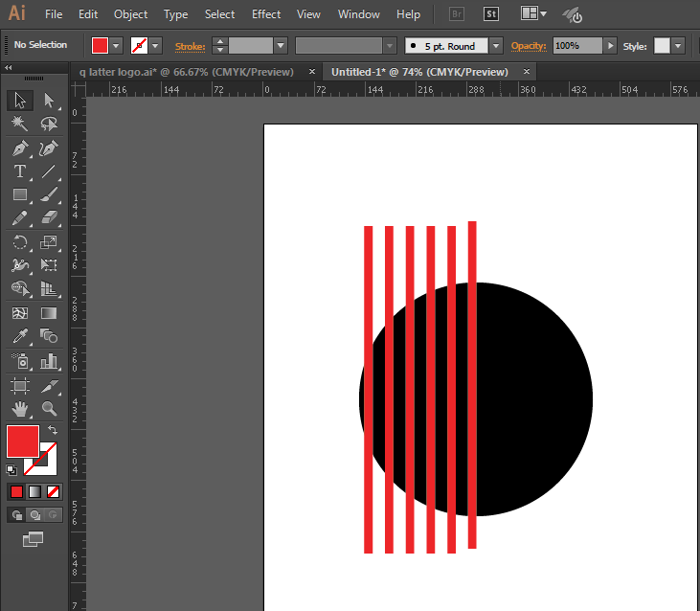Select the Zoom magnifier tool
700x611 pixels.
[49, 408]
